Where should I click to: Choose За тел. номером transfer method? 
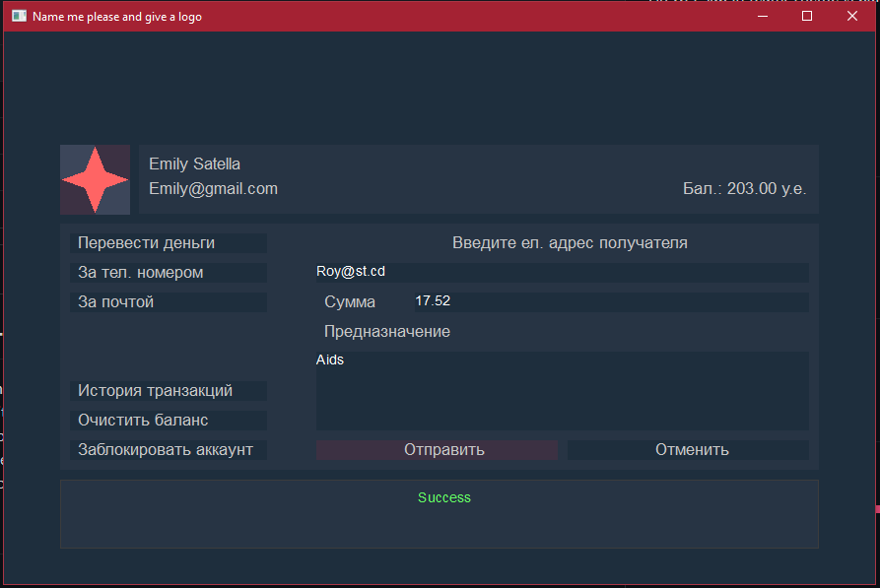[168, 272]
